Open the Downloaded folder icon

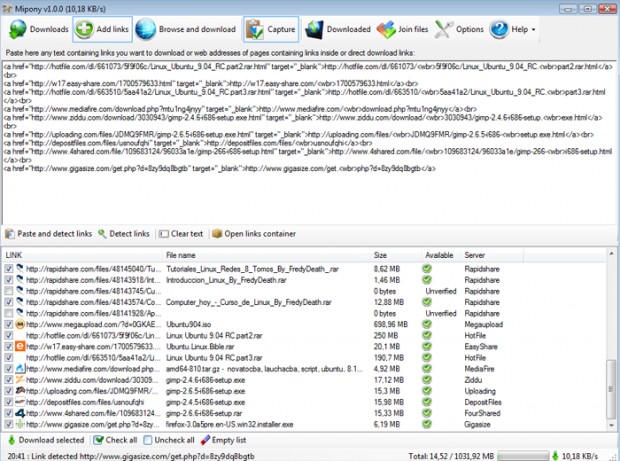click(314, 30)
